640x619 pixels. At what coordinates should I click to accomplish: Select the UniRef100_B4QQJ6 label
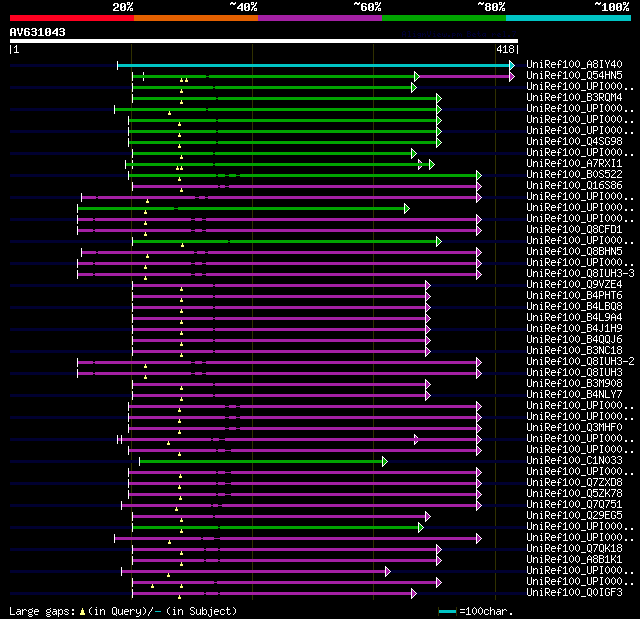point(574,339)
